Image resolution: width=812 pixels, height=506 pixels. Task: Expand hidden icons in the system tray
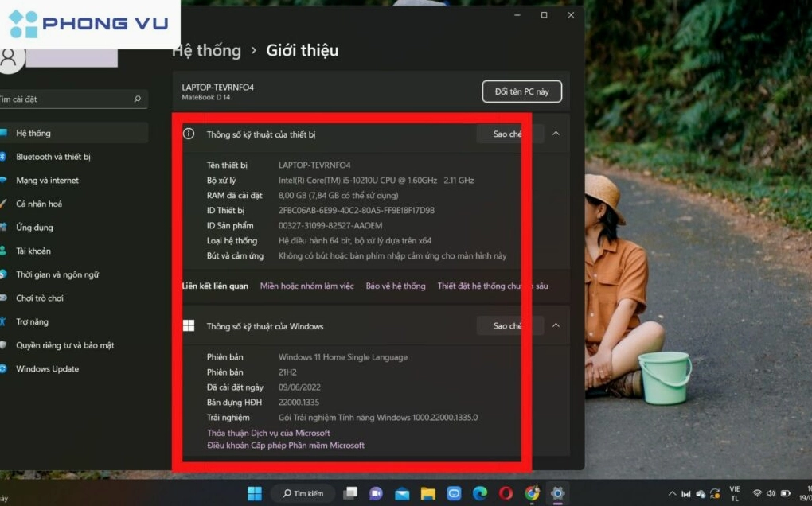[x=672, y=493]
